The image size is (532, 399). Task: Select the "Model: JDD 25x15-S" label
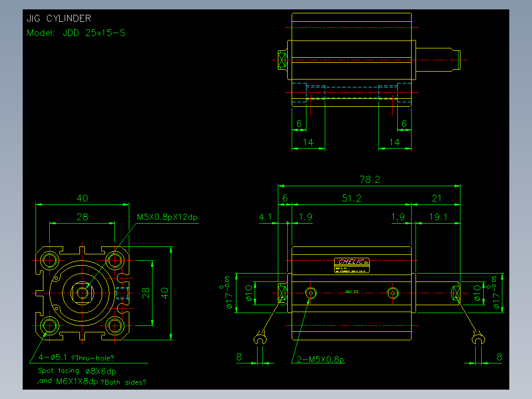[76, 33]
